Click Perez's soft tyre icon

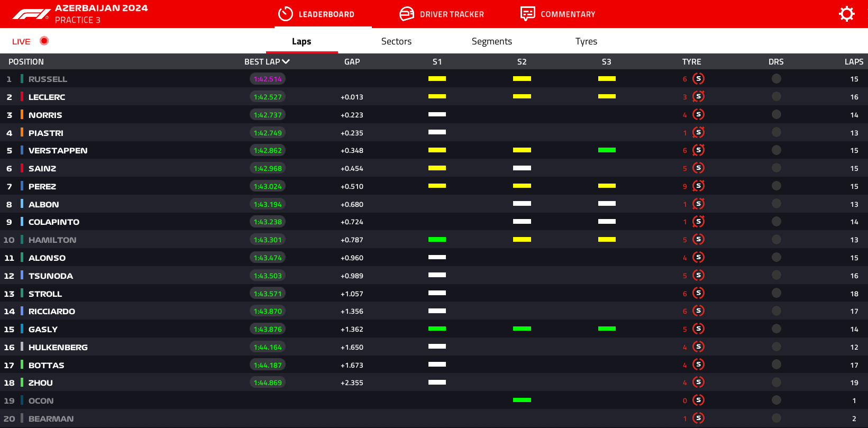[699, 186]
